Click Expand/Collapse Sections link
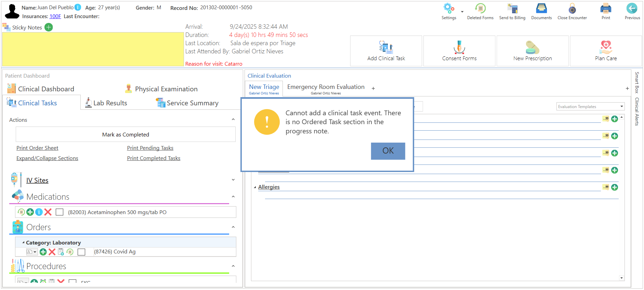The width and height of the screenshot is (644, 290). pyautogui.click(x=47, y=158)
